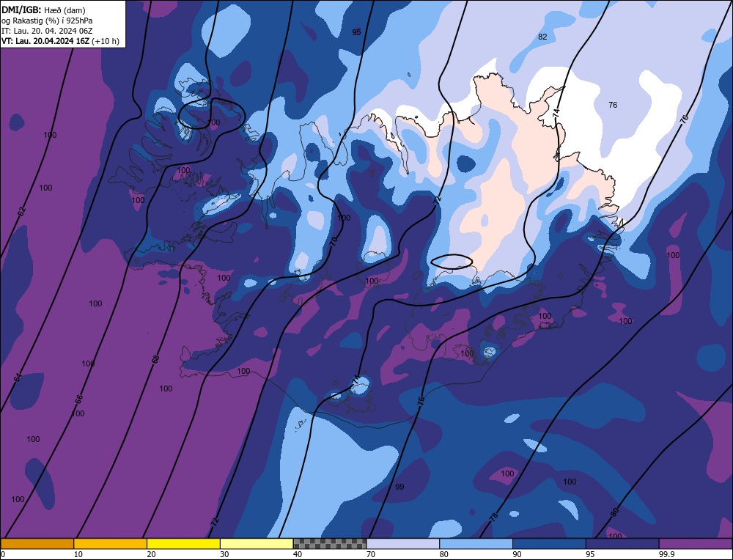The height and width of the screenshot is (560, 733).
Task: Click the '99.9' tick label on the legend
Action: [666, 554]
